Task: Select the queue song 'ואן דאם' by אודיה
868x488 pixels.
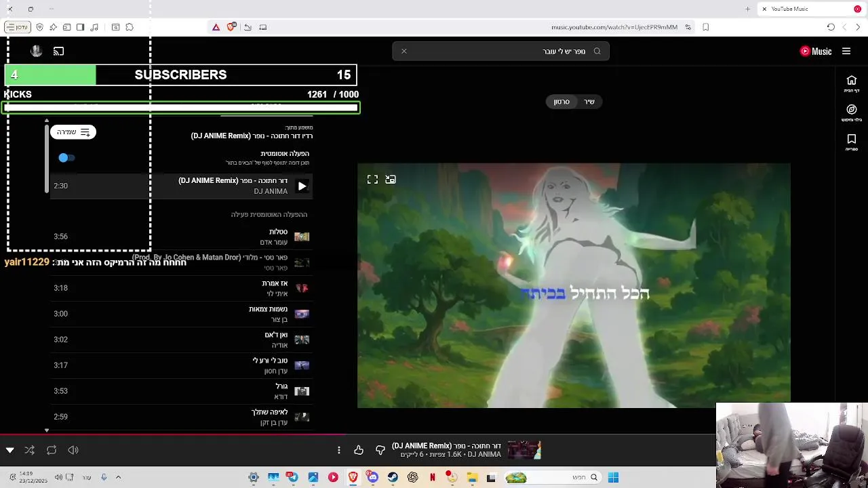Action: click(x=182, y=340)
